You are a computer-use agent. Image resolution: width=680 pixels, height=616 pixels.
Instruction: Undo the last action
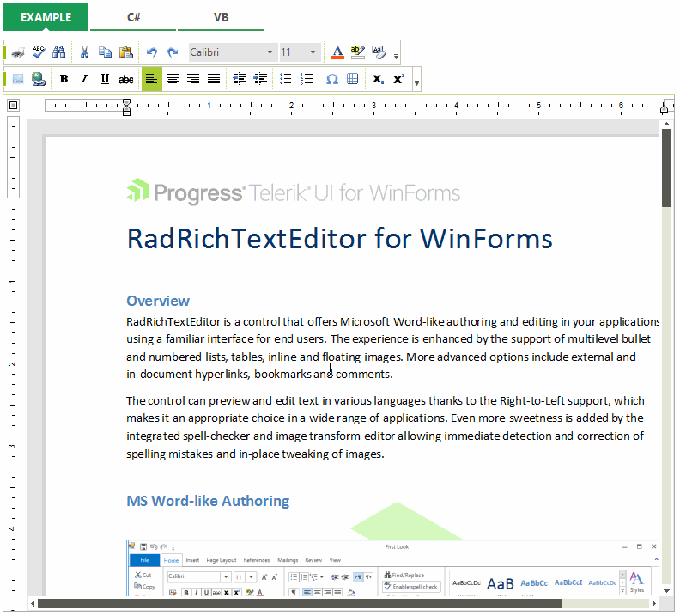click(x=151, y=52)
